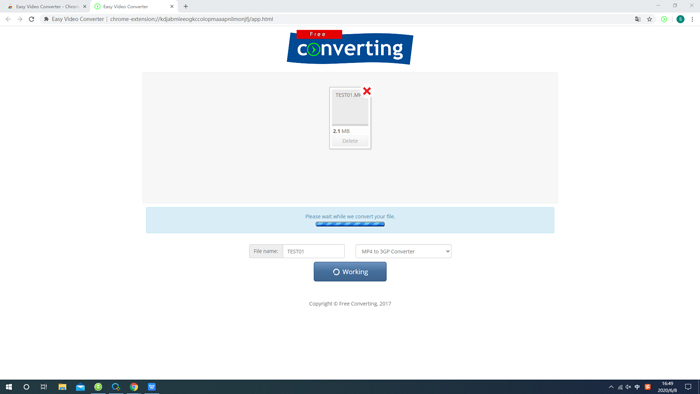Open the green Chrome profile avatar
Viewport: 700px width, 394px height.
tap(680, 19)
